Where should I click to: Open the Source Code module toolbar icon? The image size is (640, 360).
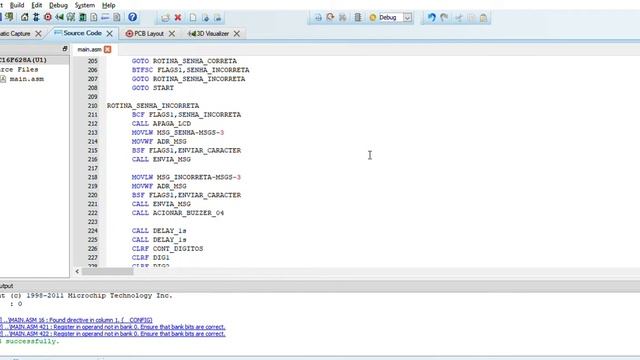coord(105,17)
